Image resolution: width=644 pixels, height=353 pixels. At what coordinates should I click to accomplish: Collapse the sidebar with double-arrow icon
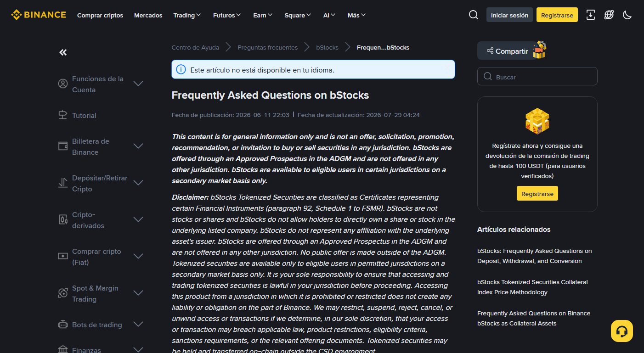click(x=63, y=52)
